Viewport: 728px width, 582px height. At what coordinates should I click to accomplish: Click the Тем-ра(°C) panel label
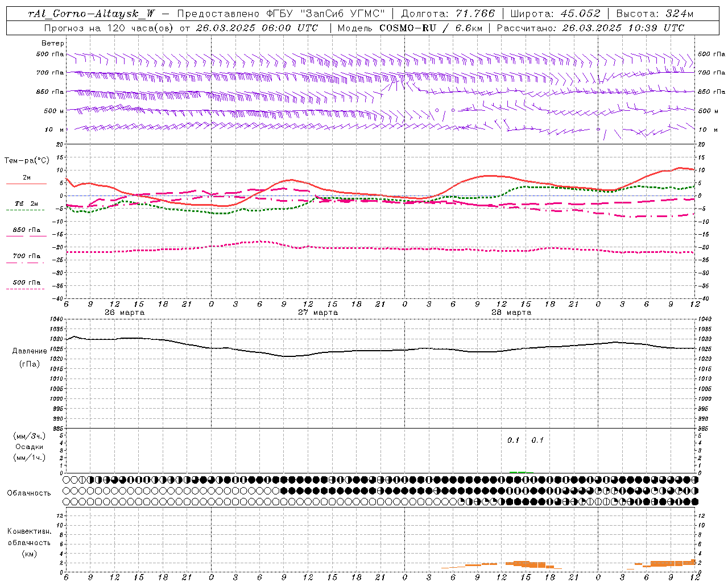tap(27, 161)
